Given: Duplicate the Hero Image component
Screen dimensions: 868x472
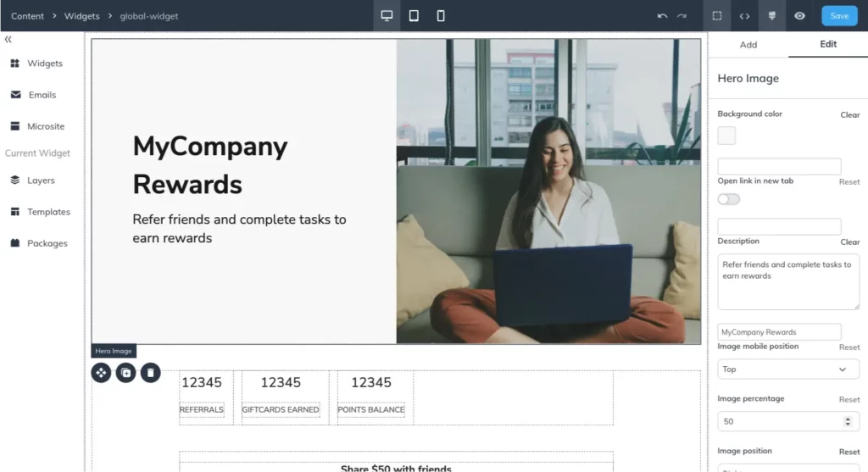Looking at the screenshot, I should click(125, 373).
